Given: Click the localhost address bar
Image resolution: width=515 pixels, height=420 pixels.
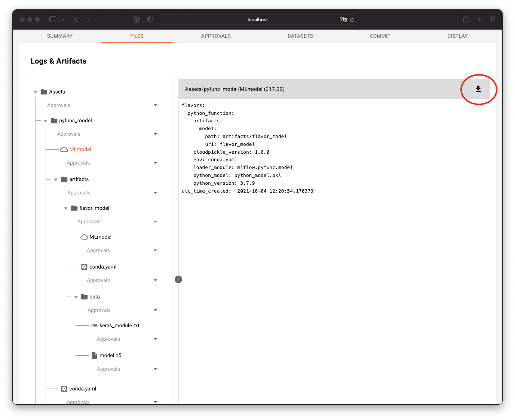Looking at the screenshot, I should click(258, 19).
